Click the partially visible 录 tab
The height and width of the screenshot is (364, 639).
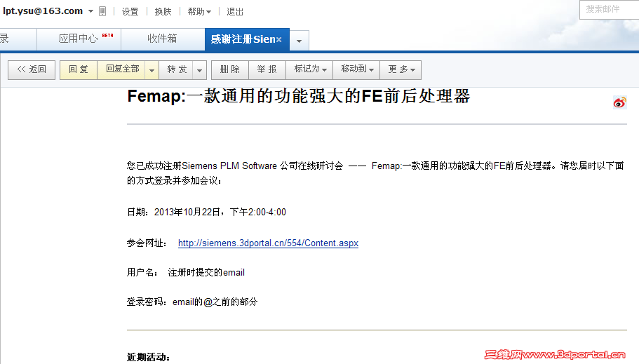point(18,39)
